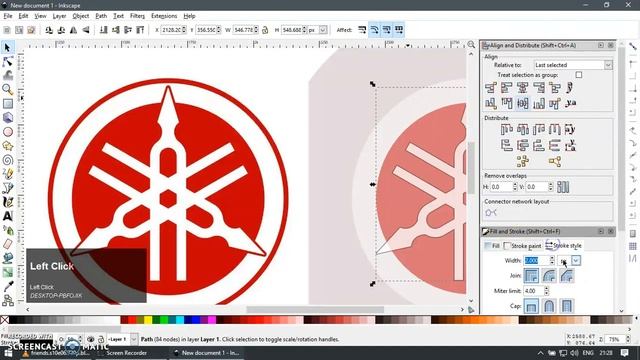Click Center on horizontal axis align icon
This screenshot has height=360, width=640.
pos(522,103)
